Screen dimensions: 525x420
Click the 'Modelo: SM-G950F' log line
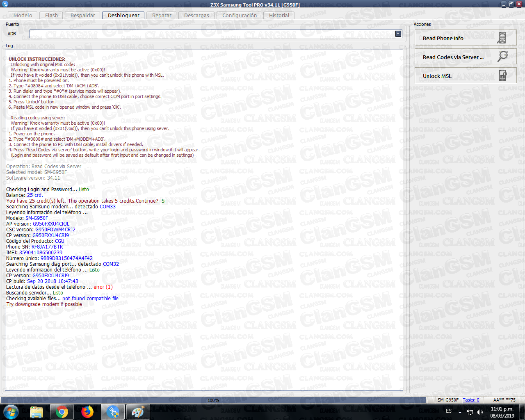[27, 218]
